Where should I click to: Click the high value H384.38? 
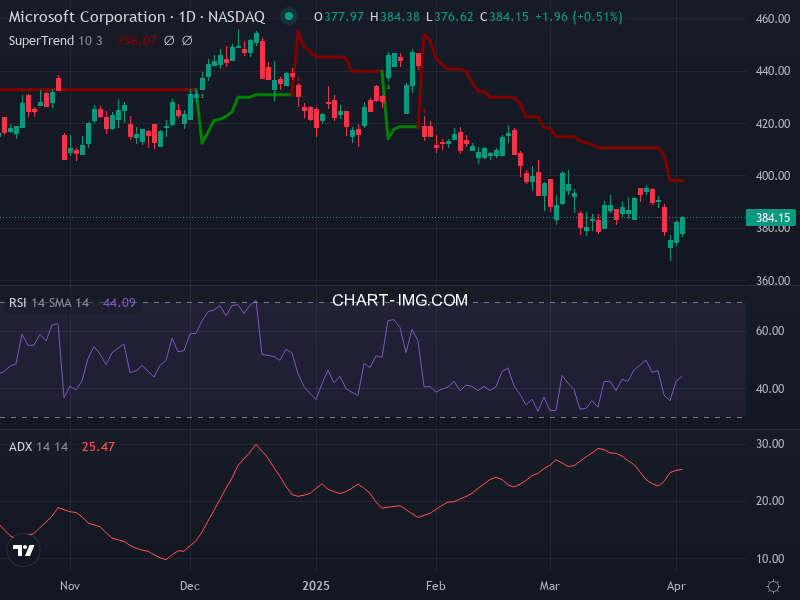[x=395, y=17]
